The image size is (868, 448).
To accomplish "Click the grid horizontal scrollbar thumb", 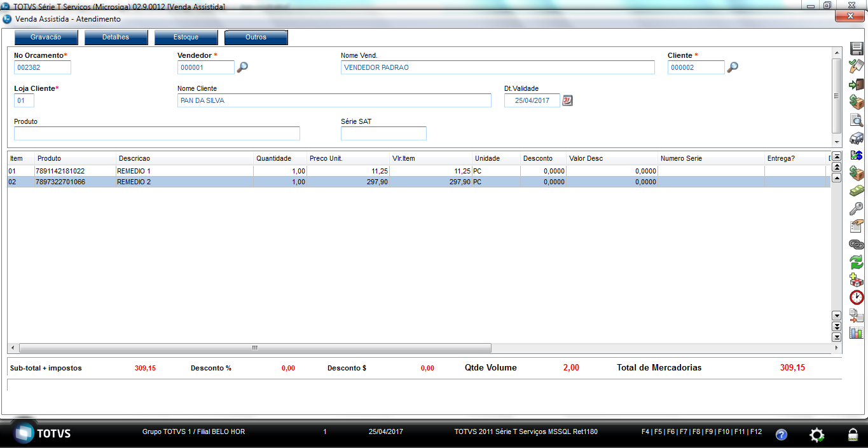I will [255, 348].
